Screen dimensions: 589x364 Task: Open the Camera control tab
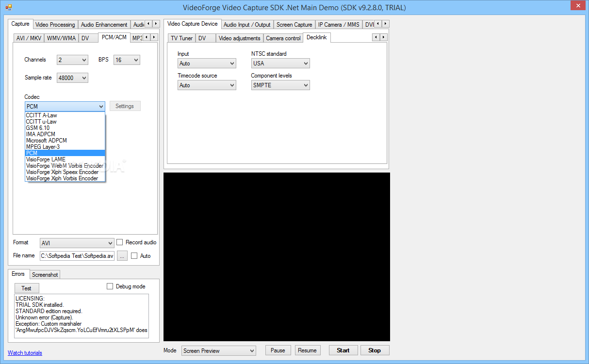283,38
